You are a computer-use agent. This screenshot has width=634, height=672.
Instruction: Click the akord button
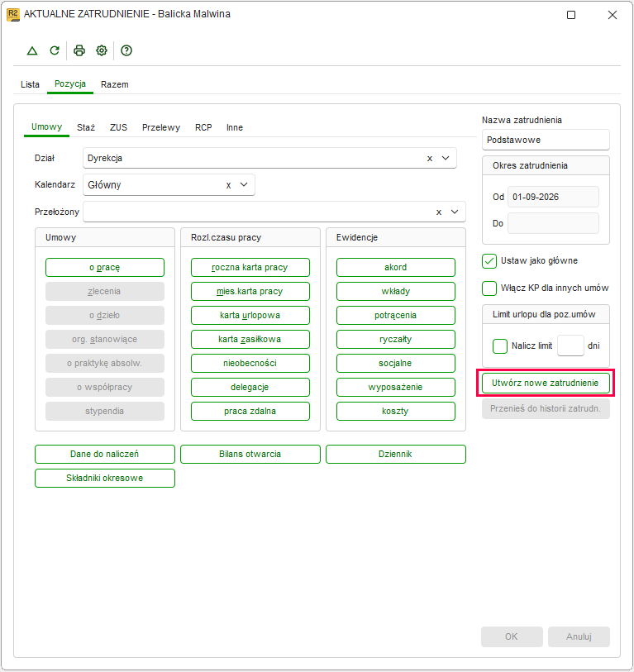click(x=395, y=268)
